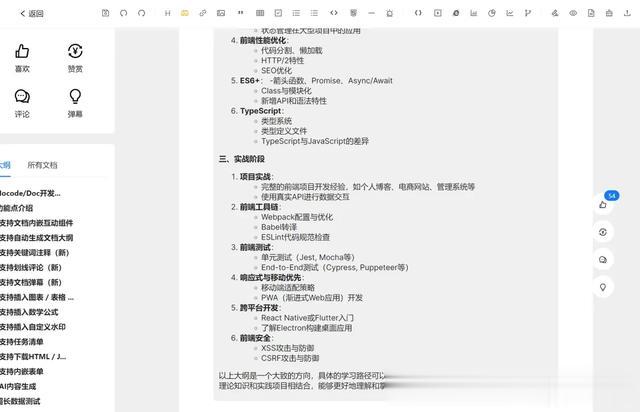The height and width of the screenshot is (412, 640).
Task: Click the document page toolbar icon
Action: point(591,13)
